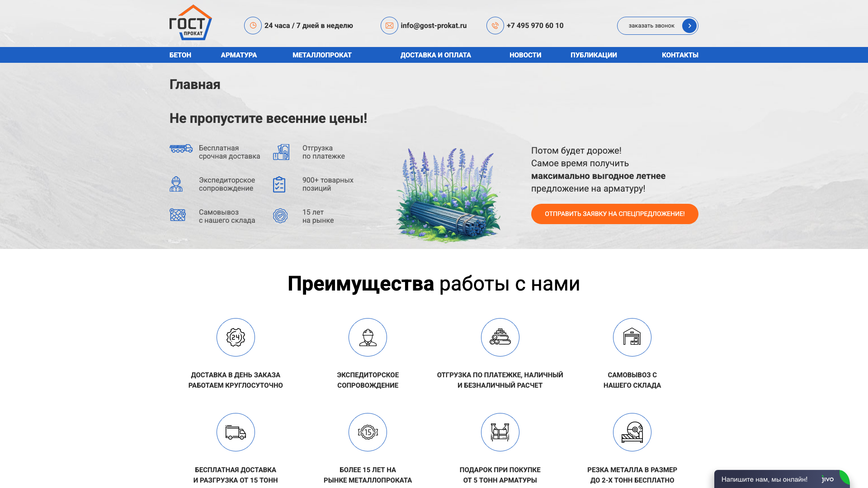Click the worker icon for forwarding escort
Image resolution: width=868 pixels, height=488 pixels.
coord(176,184)
